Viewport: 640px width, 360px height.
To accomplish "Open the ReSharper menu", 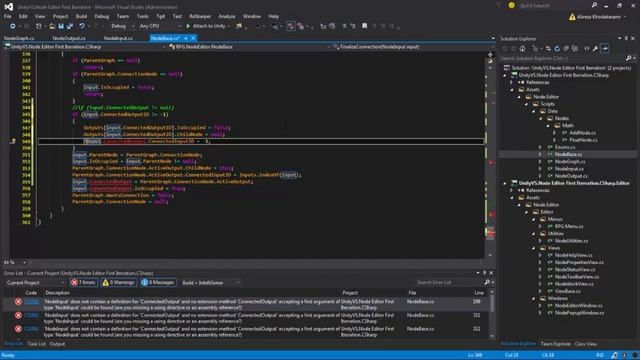I will 200,16.
